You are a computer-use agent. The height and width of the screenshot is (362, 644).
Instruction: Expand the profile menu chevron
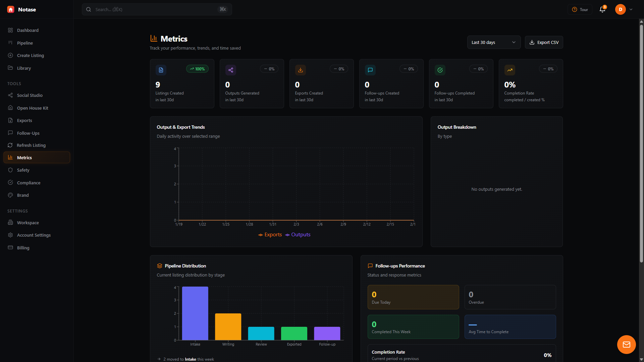[631, 9]
